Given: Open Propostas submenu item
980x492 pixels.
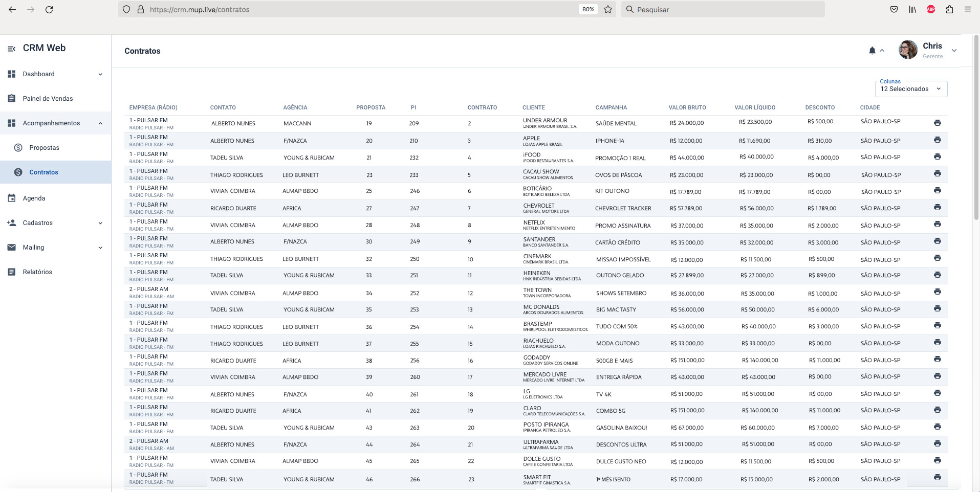Looking at the screenshot, I should (55, 148).
